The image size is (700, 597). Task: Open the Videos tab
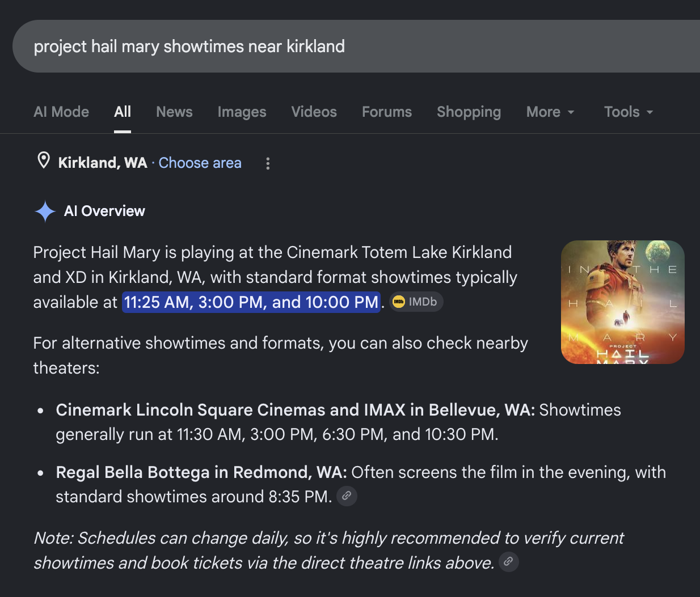314,112
